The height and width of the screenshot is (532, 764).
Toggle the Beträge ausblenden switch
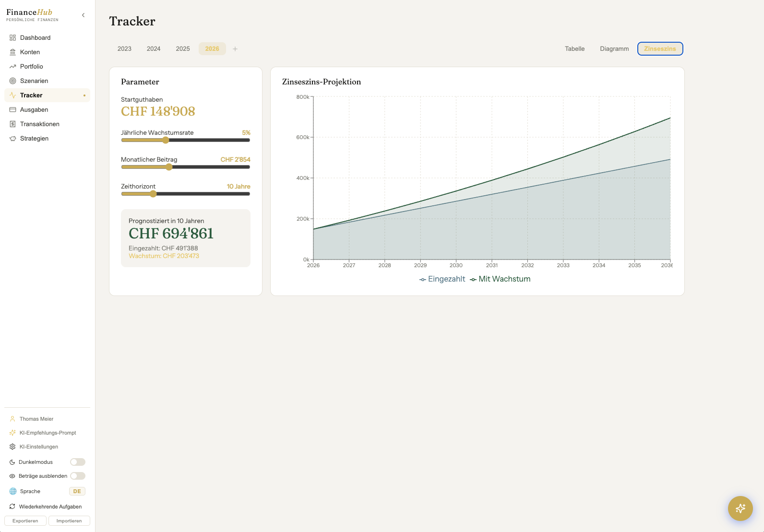click(78, 476)
